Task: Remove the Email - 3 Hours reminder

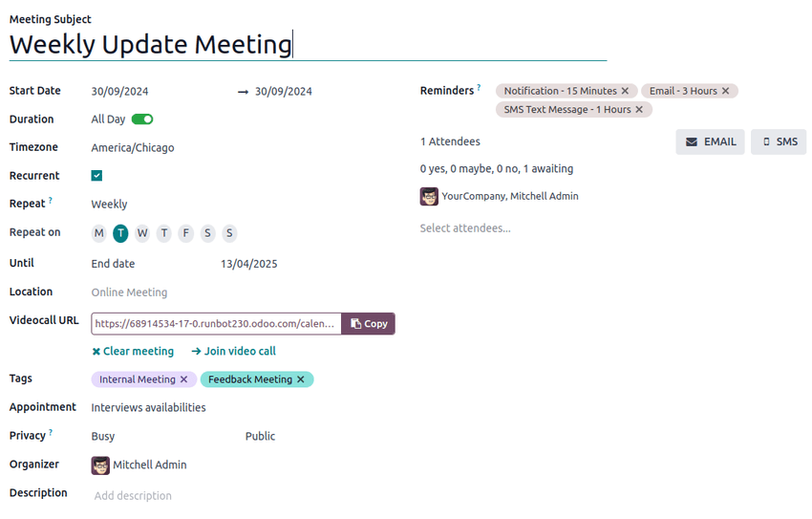Action: [x=726, y=91]
